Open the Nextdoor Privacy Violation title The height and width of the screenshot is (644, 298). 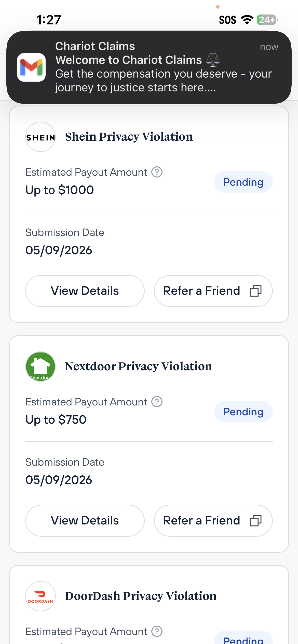(138, 367)
